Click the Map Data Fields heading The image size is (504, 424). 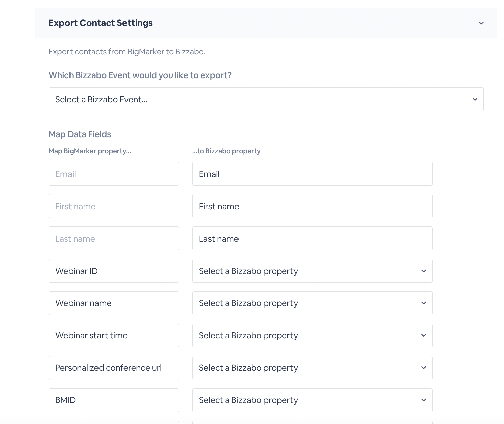pyautogui.click(x=80, y=134)
